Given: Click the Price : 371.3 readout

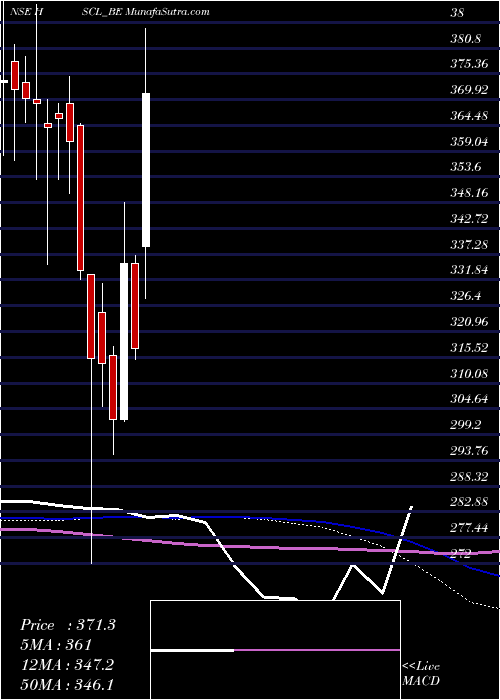Looking at the screenshot, I should tap(68, 625).
